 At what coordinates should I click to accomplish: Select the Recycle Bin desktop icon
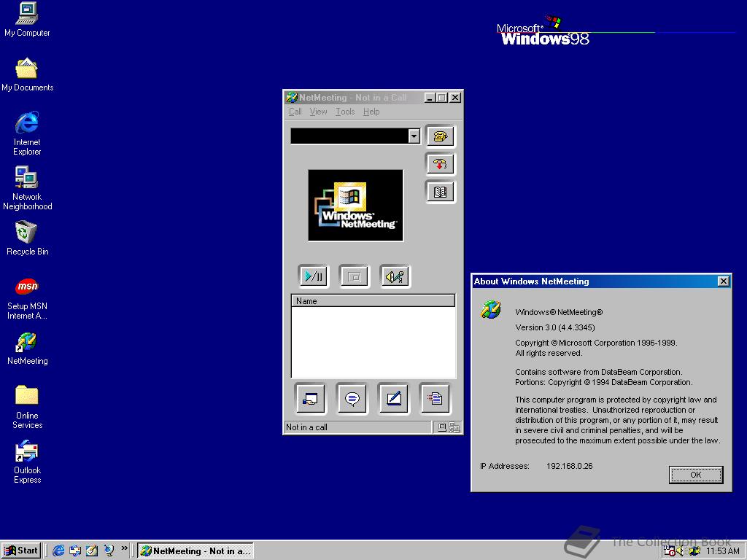(x=27, y=238)
